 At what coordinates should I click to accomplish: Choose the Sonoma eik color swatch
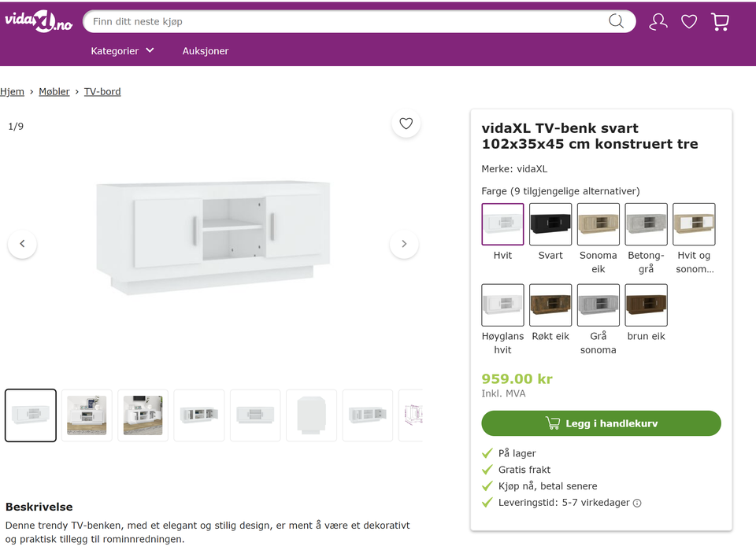(598, 224)
